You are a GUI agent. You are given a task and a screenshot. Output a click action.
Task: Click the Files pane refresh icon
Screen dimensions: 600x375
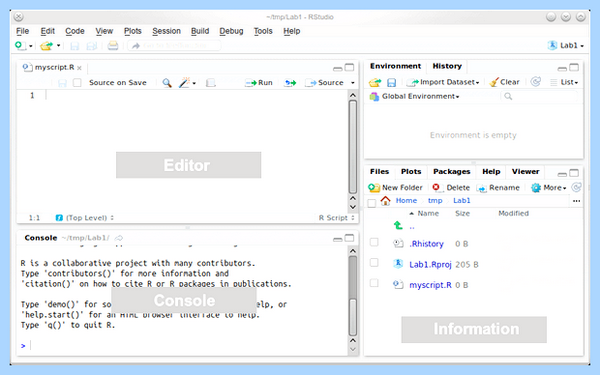(576, 188)
